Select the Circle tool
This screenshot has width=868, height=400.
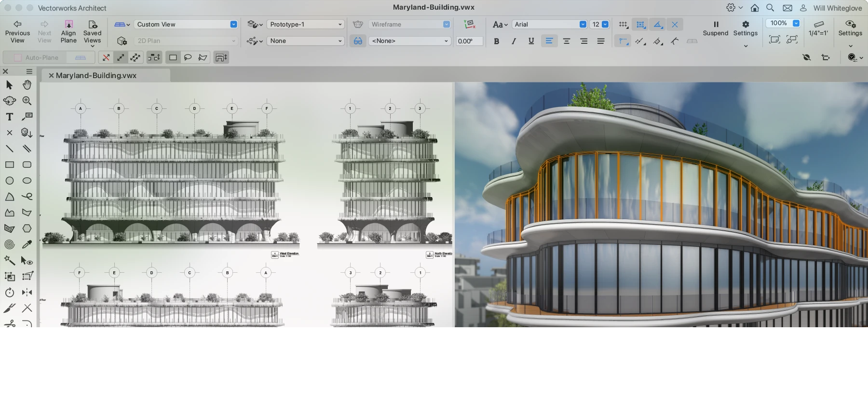[9, 181]
